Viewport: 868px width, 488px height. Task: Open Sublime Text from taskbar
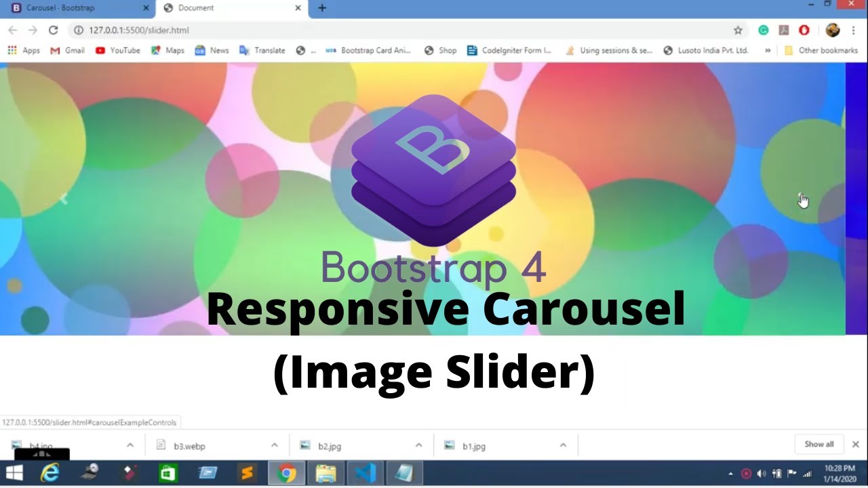pos(247,472)
